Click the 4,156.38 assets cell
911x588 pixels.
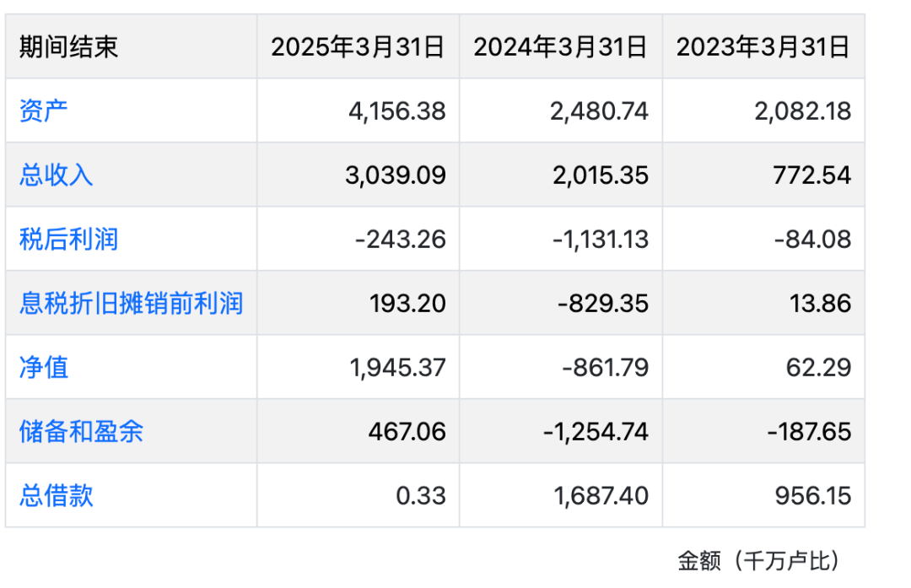coord(396,111)
